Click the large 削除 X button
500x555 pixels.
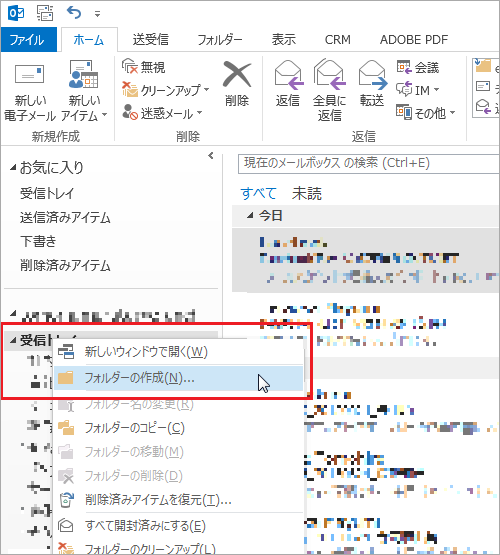(x=237, y=84)
